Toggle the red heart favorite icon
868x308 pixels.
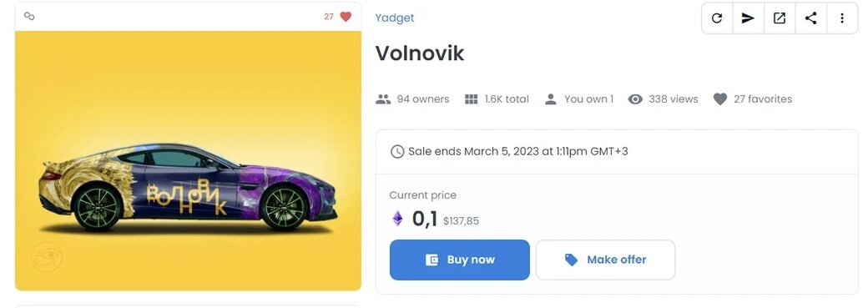pyautogui.click(x=346, y=17)
